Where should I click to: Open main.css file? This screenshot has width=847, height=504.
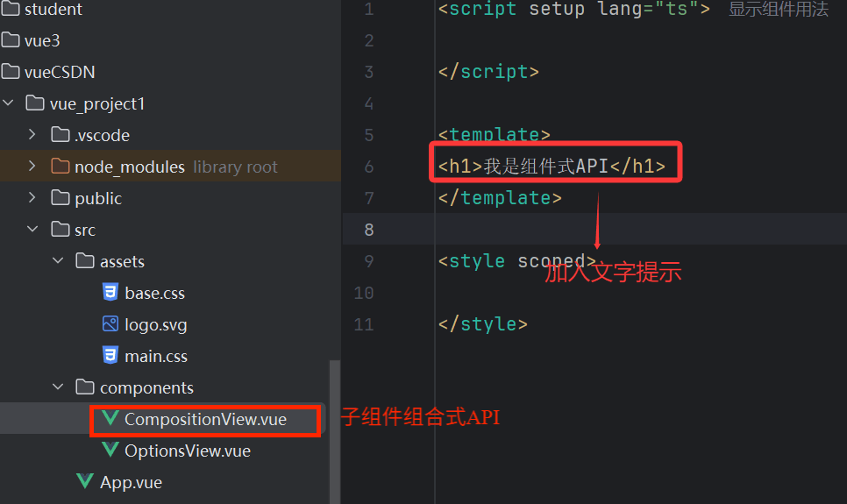click(155, 357)
